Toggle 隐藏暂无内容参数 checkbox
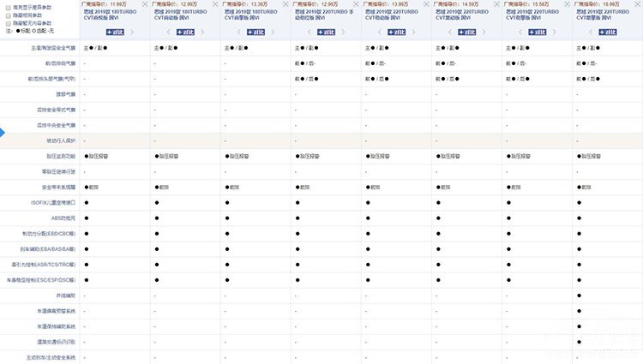 coord(8,22)
